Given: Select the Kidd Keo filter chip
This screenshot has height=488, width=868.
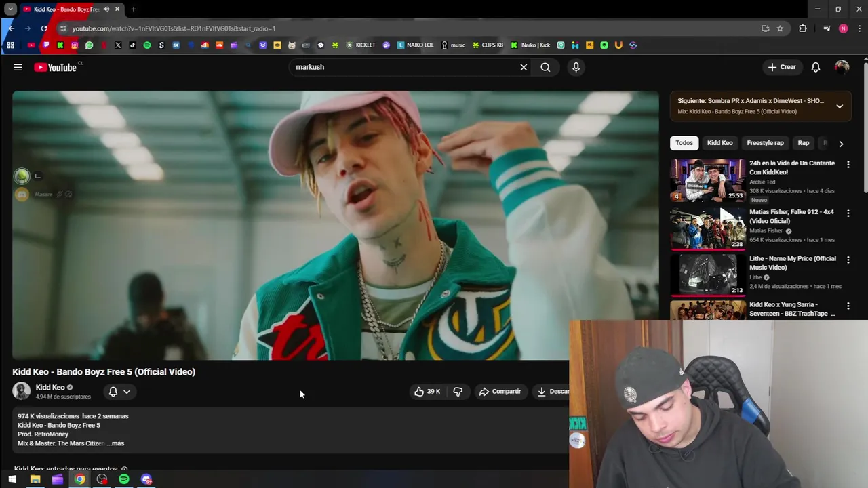Looking at the screenshot, I should tap(720, 143).
